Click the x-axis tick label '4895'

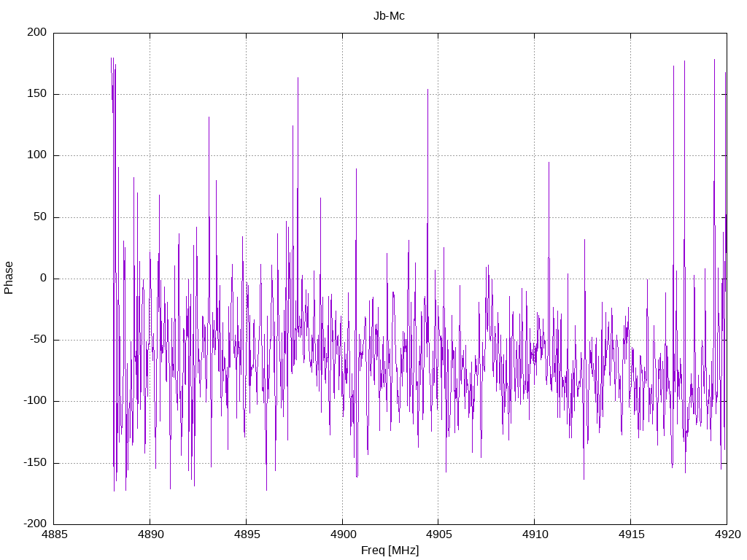pyautogui.click(x=247, y=534)
